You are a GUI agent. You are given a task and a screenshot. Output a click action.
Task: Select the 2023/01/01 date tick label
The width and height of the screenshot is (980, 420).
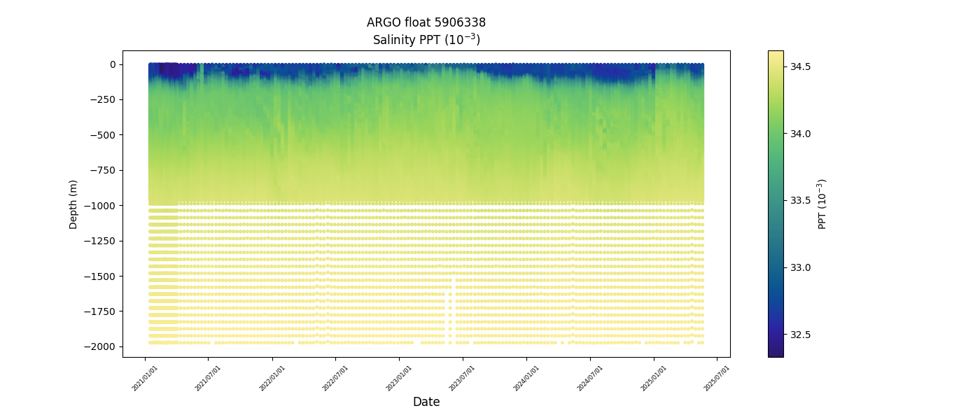(400, 378)
